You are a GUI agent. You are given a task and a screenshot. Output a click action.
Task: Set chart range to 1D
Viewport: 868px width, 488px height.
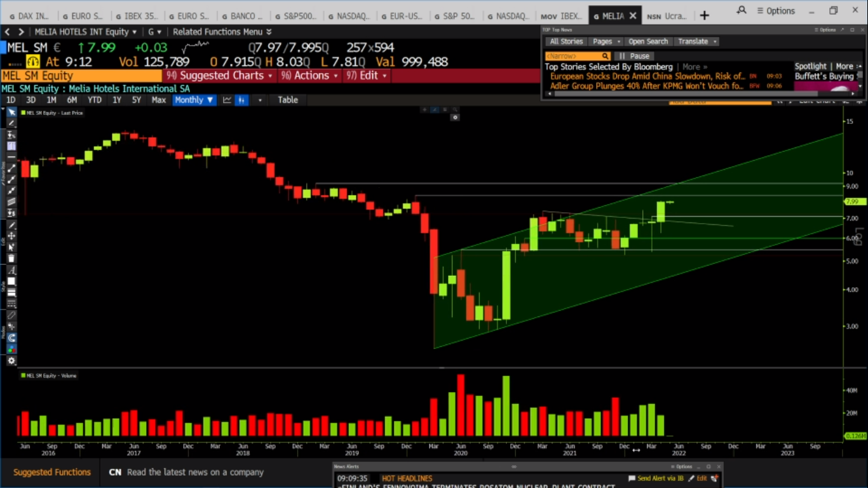pos(11,100)
